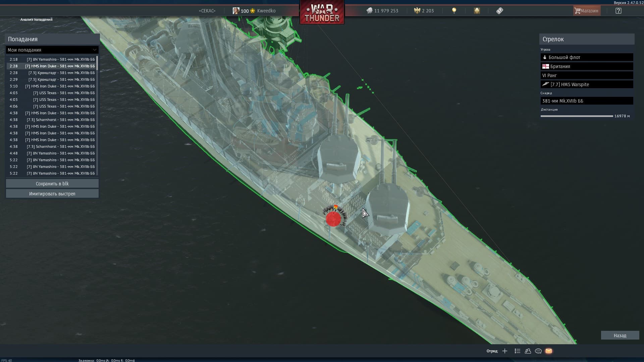644x362 pixels.
Task: Select 4:06 USS Texas hit entry
Action: coord(51,106)
